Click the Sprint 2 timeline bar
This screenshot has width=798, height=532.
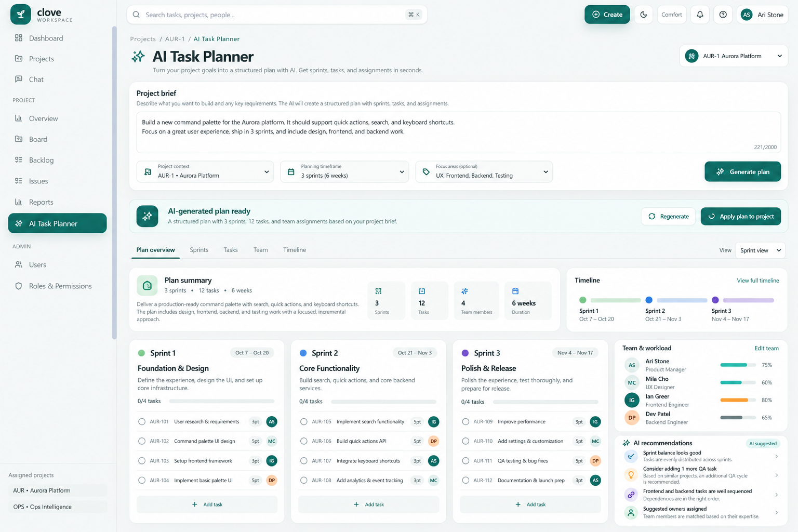click(682, 300)
